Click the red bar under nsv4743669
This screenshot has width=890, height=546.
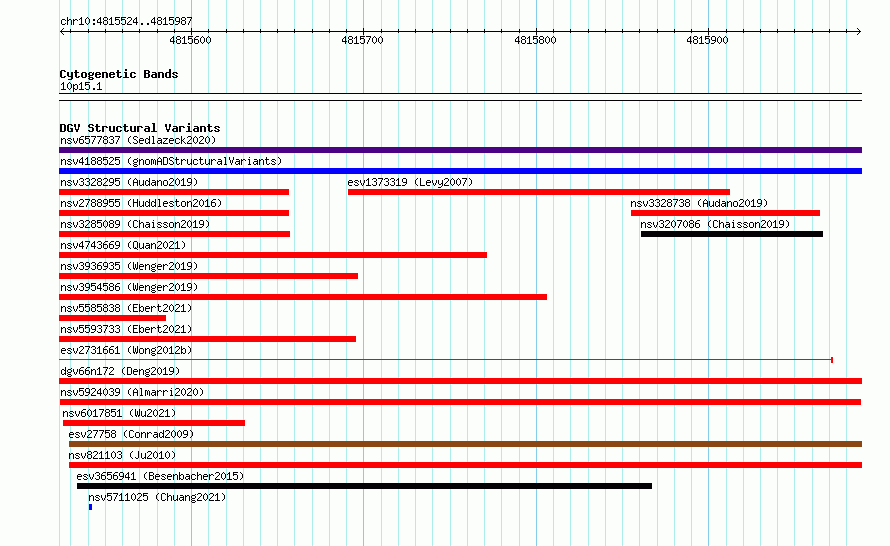(x=273, y=255)
